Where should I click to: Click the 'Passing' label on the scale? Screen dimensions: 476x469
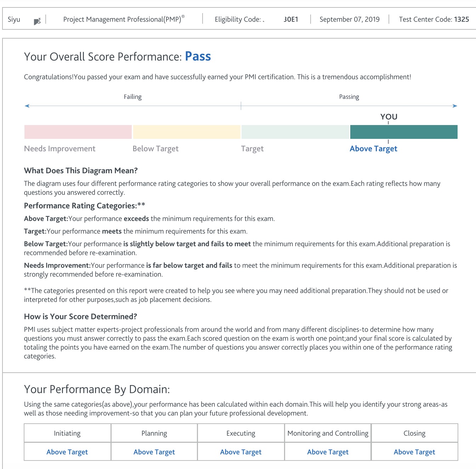(x=349, y=97)
